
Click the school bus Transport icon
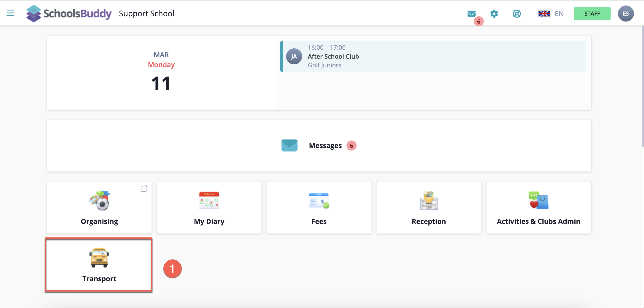click(x=99, y=257)
